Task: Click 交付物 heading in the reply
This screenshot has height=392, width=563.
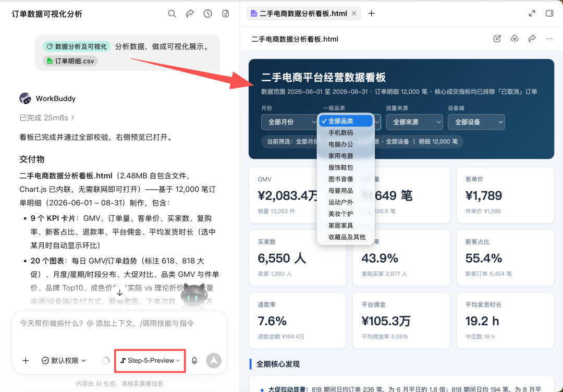Action: click(x=32, y=160)
